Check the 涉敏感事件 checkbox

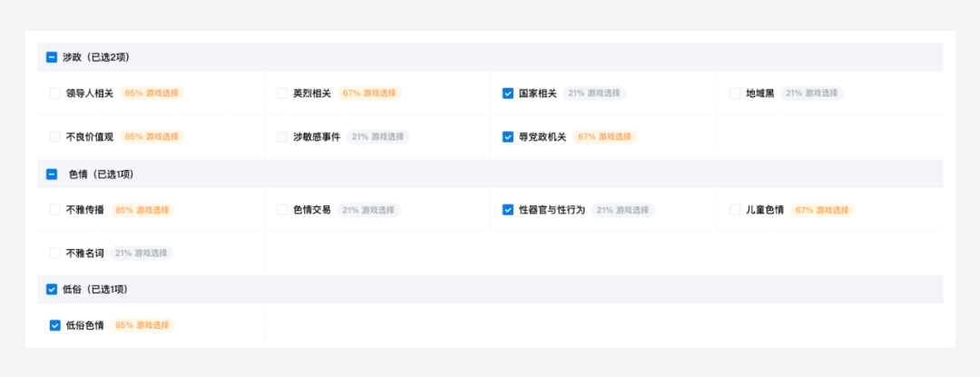282,137
